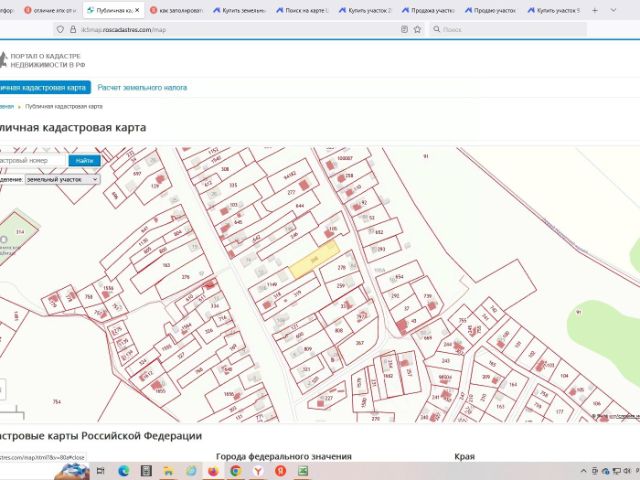Click the Города федерального значения heading
The image size is (640, 480).
click(284, 456)
